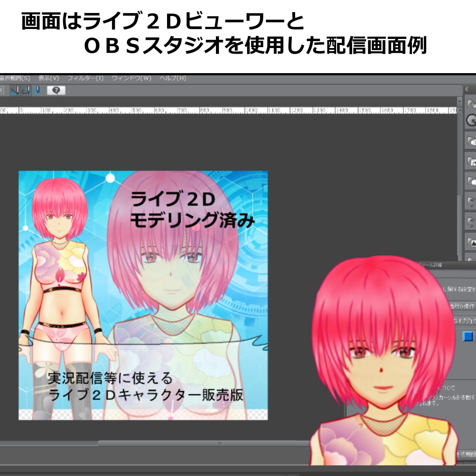Click the horizontal ruler above the canvas
This screenshot has width=476, height=476.
pyautogui.click(x=228, y=110)
